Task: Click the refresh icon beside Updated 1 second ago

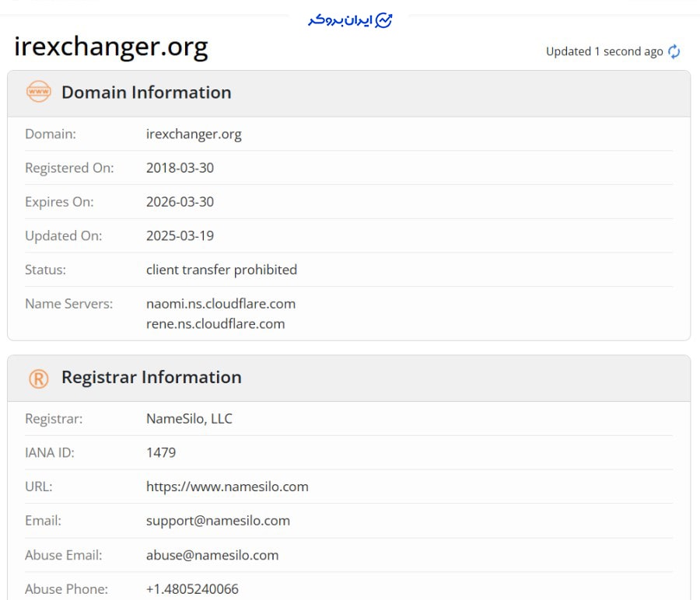Action: [x=674, y=52]
